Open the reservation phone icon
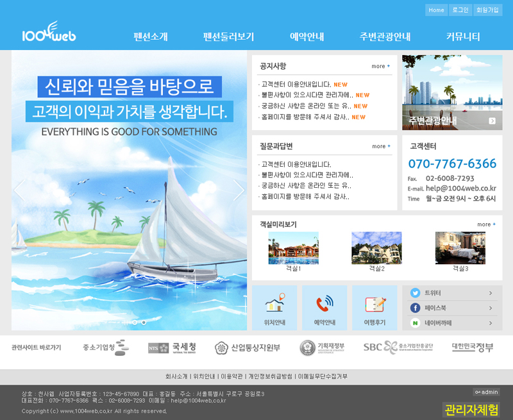The image size is (513, 420). [x=324, y=303]
